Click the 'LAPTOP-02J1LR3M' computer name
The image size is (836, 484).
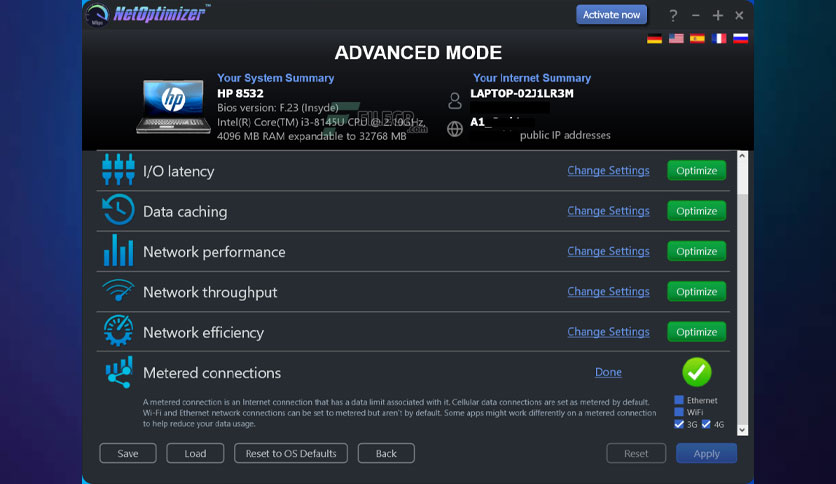point(522,93)
